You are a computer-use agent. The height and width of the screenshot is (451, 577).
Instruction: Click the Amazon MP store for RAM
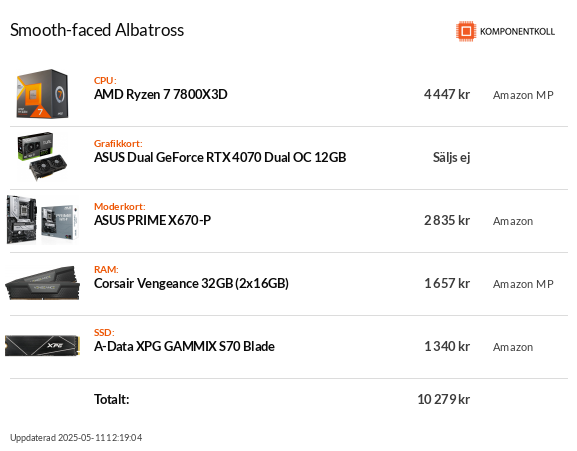click(523, 284)
